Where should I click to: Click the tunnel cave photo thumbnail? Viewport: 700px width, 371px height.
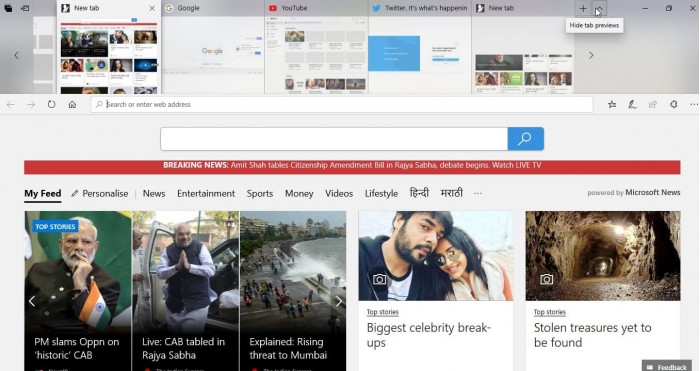(x=603, y=256)
